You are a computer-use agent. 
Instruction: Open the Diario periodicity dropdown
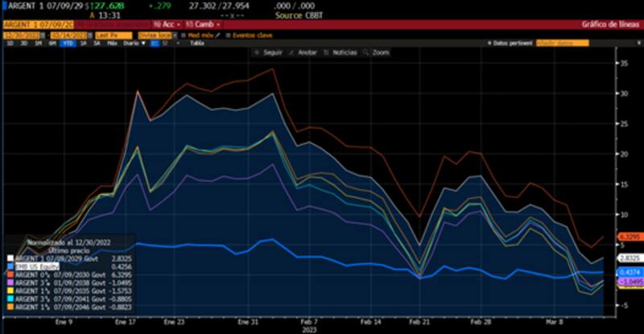point(127,43)
